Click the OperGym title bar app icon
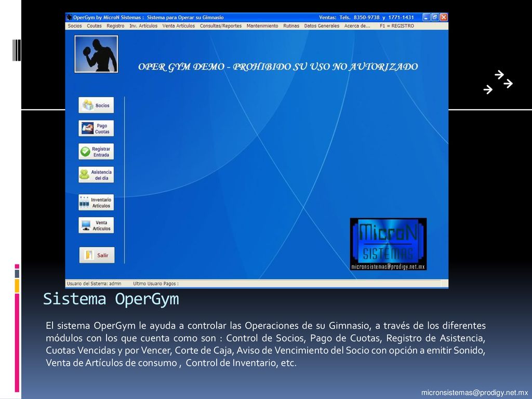 (69, 17)
